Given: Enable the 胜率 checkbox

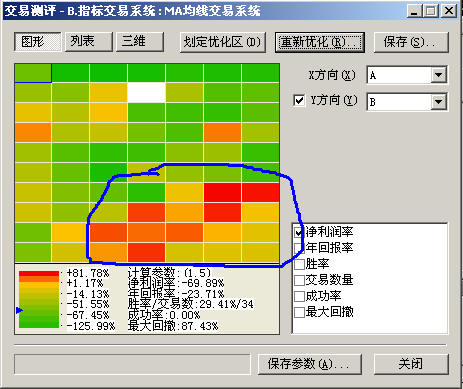Looking at the screenshot, I should pos(299,264).
